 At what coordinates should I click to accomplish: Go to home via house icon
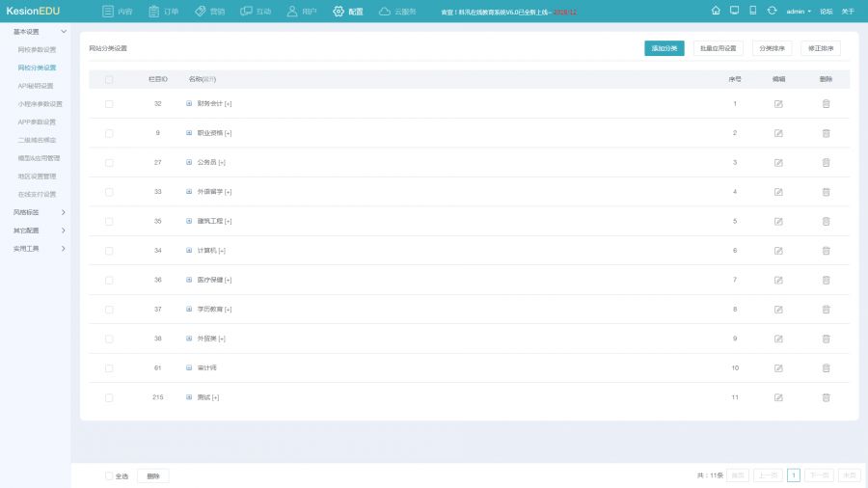point(716,11)
